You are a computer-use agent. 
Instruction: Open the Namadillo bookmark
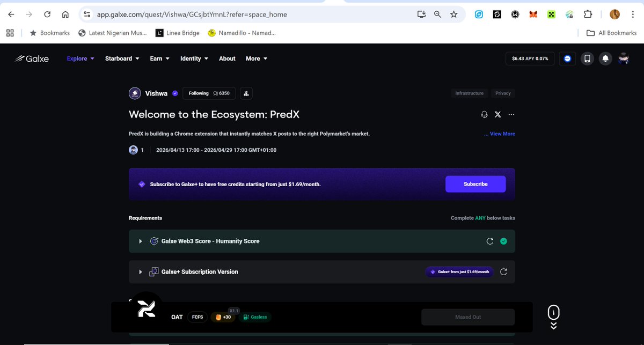click(x=242, y=33)
